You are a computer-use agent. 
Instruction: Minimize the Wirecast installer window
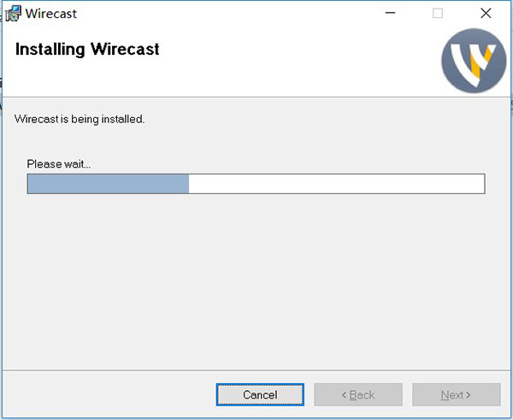click(x=390, y=13)
